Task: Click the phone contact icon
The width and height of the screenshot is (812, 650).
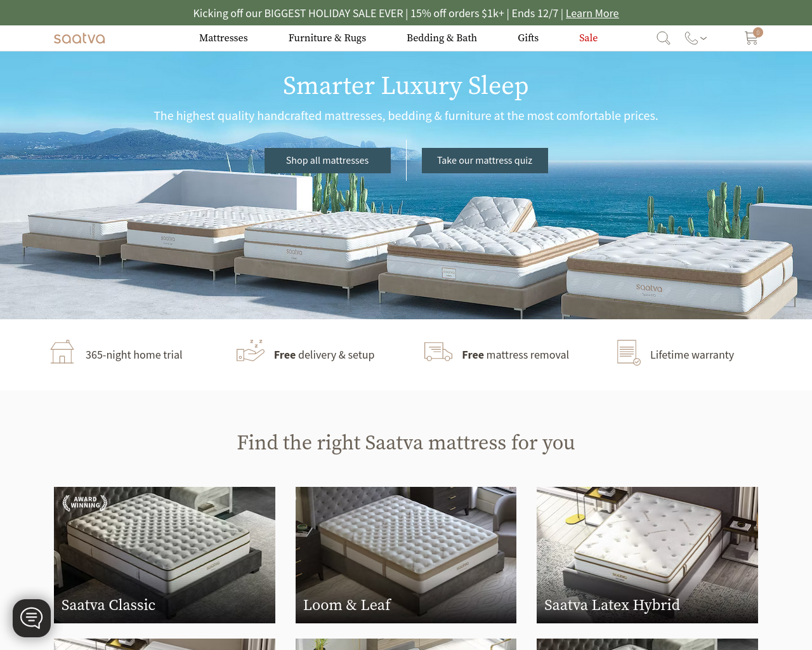Action: point(691,38)
